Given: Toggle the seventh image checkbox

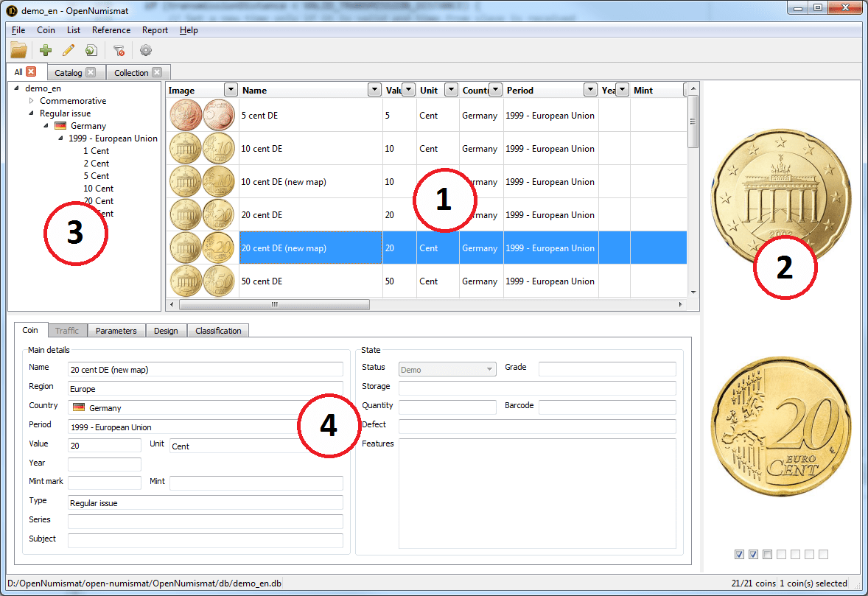Looking at the screenshot, I should pyautogui.click(x=823, y=555).
